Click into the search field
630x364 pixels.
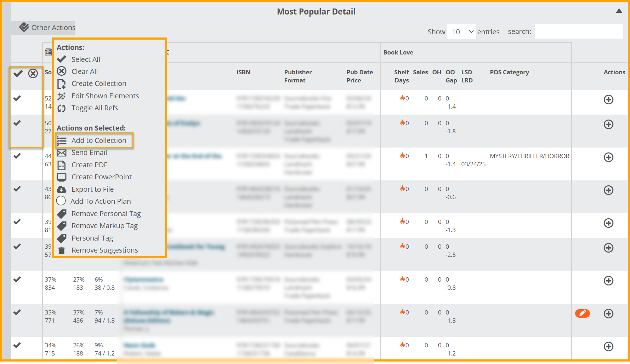point(579,31)
